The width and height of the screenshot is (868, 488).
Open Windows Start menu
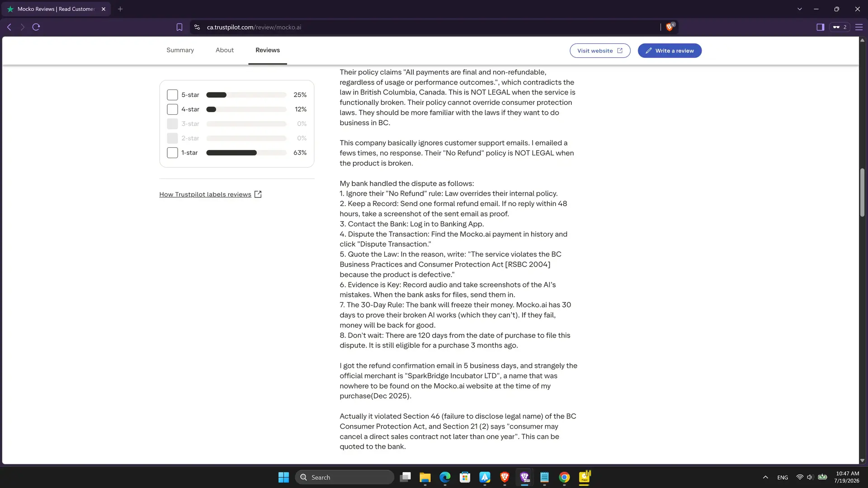pos(283,477)
